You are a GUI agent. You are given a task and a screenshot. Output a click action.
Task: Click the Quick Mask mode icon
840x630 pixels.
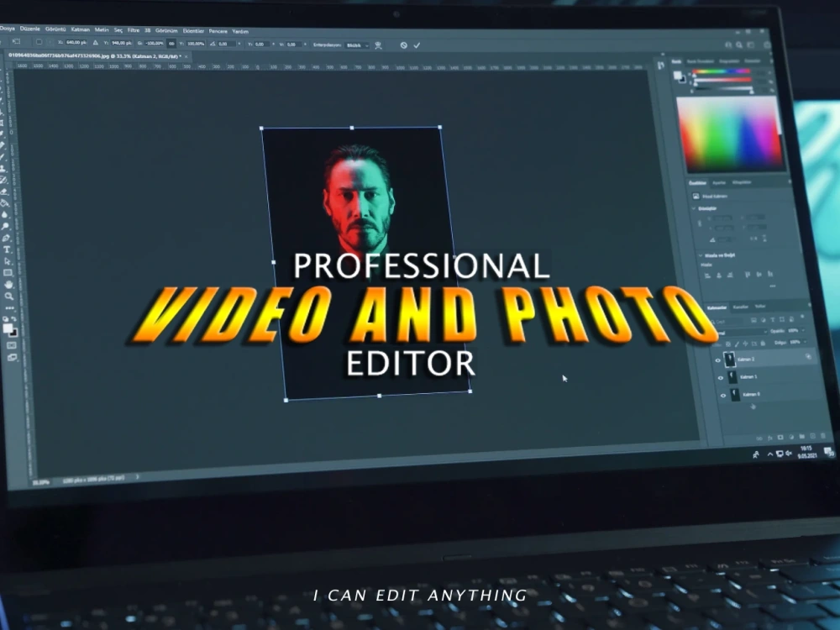coord(11,345)
